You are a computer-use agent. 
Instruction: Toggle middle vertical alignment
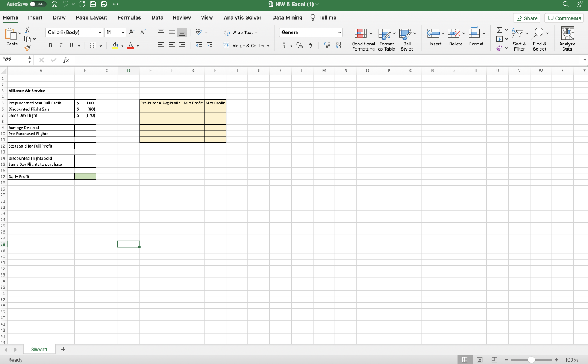coord(171,32)
